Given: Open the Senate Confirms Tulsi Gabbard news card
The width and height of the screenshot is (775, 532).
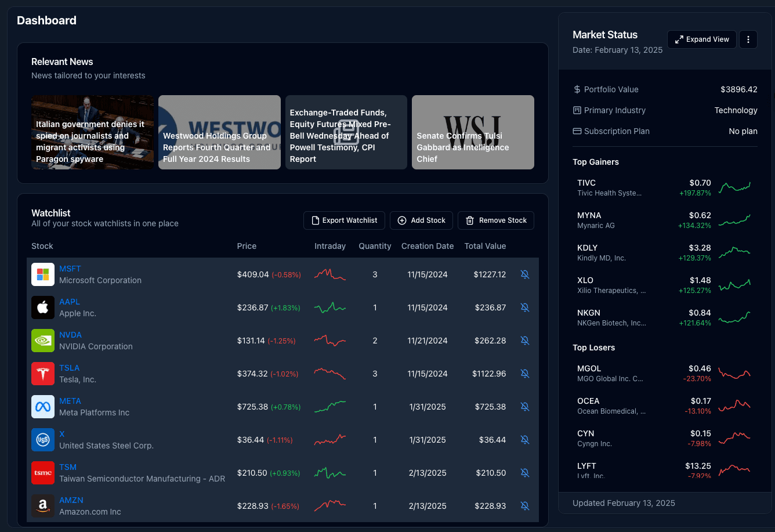Looking at the screenshot, I should pos(473,132).
